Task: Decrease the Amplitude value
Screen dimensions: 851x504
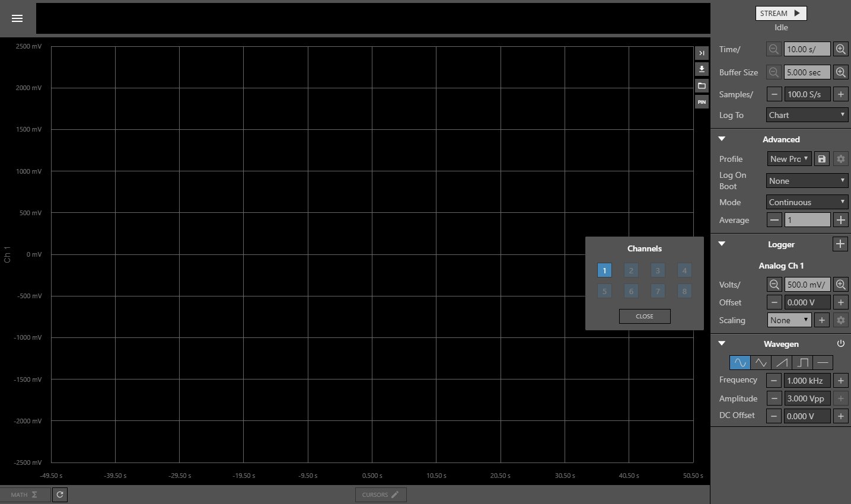Action: point(774,398)
